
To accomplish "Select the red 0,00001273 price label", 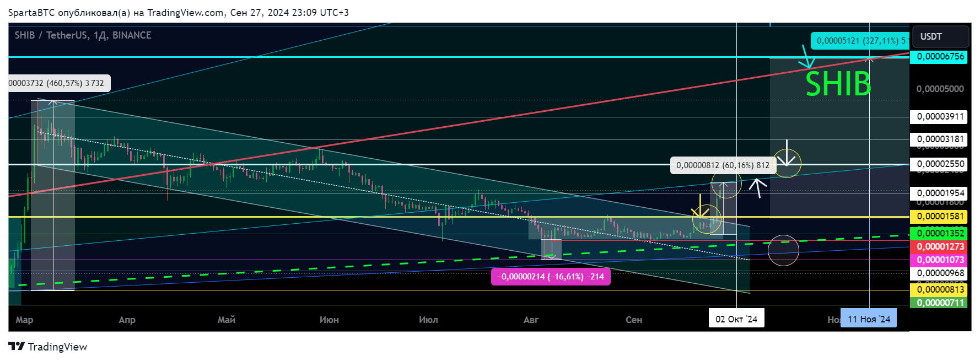I will click(x=939, y=247).
